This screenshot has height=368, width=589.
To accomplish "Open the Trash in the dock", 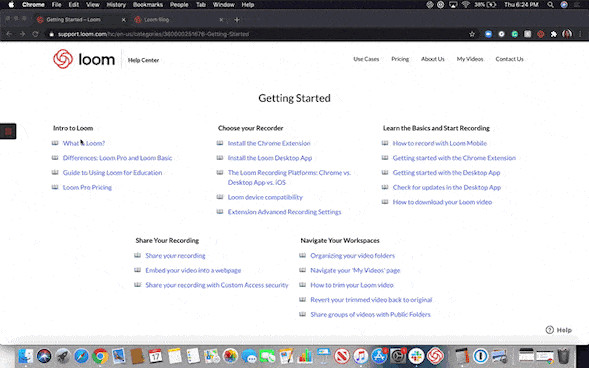I will click(x=563, y=355).
